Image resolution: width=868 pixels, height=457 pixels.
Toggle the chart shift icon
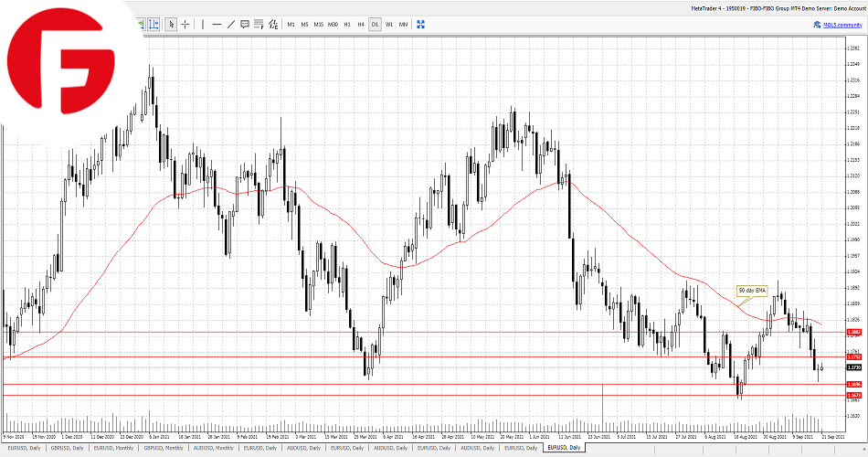tap(153, 24)
